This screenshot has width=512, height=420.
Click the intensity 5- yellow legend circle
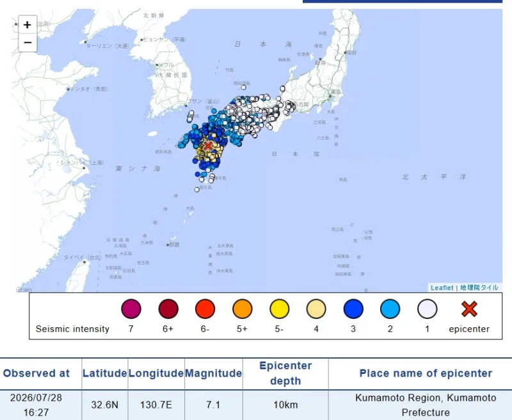[279, 309]
